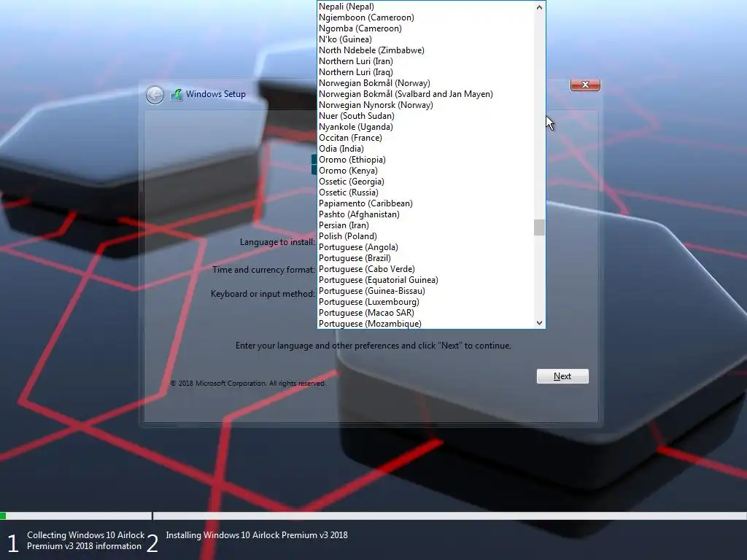Choose Portuguese (Macao SAR)
747x560 pixels.
pyautogui.click(x=426, y=314)
